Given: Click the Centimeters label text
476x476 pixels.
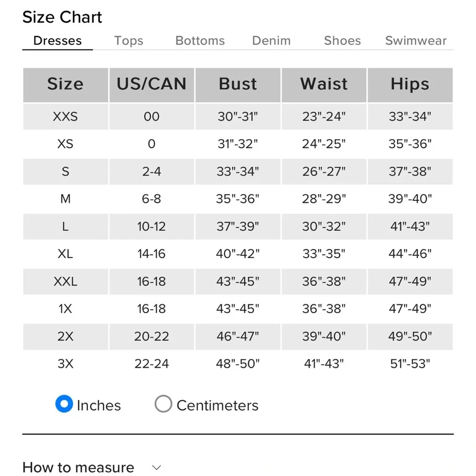Looking at the screenshot, I should click(x=218, y=406).
